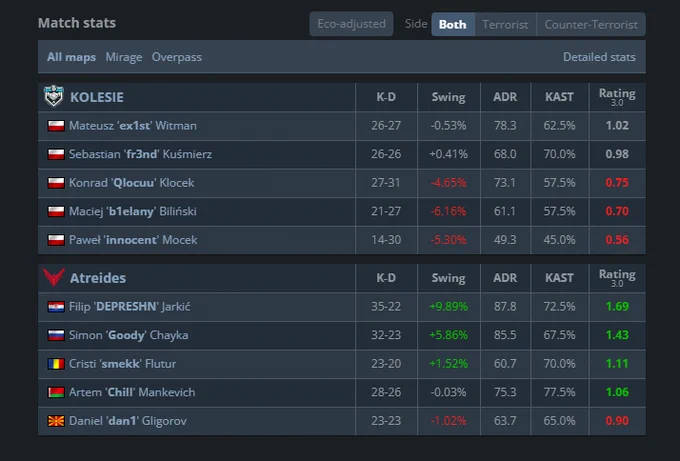Image resolution: width=680 pixels, height=461 pixels.
Task: Switch to the All maps tab
Action: coord(72,57)
